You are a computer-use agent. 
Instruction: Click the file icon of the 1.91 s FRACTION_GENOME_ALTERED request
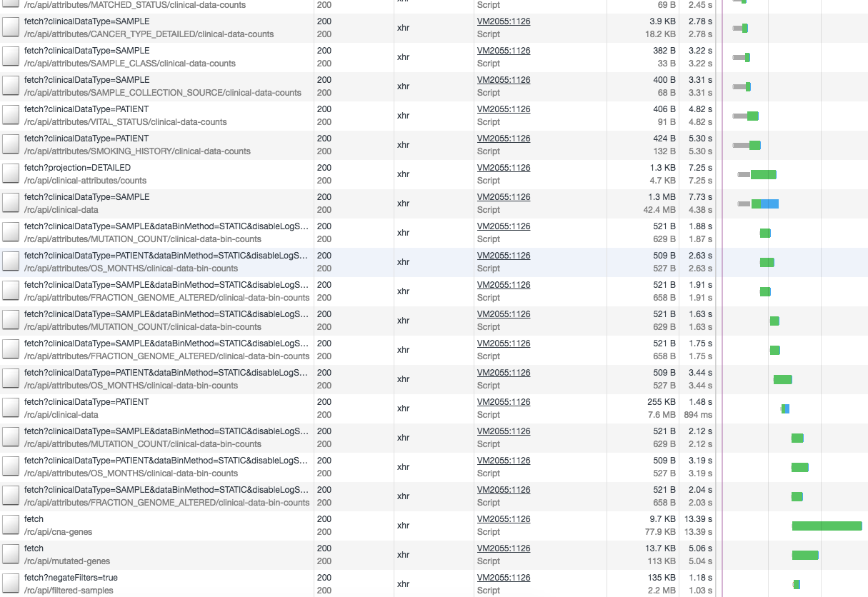tap(11, 291)
